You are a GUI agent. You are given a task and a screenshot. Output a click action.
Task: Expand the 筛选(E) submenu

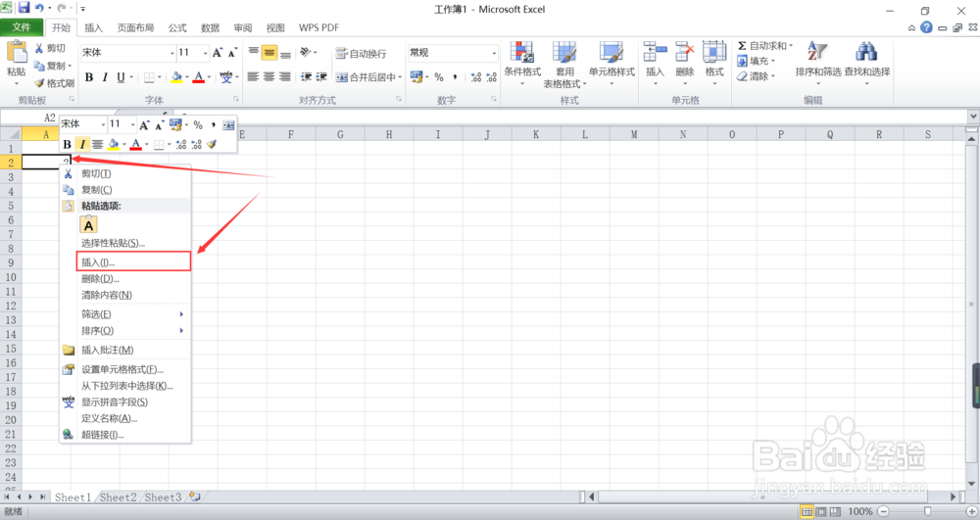pos(125,314)
